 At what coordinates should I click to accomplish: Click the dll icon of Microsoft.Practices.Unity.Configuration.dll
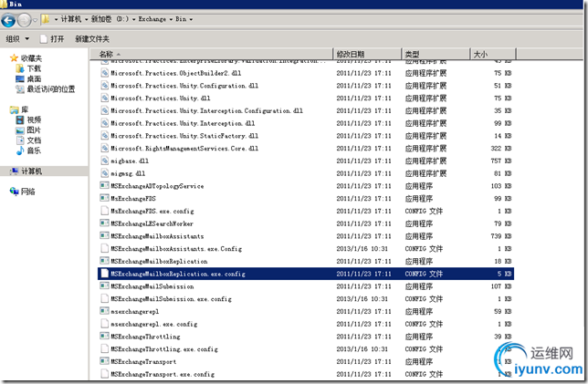coord(105,86)
